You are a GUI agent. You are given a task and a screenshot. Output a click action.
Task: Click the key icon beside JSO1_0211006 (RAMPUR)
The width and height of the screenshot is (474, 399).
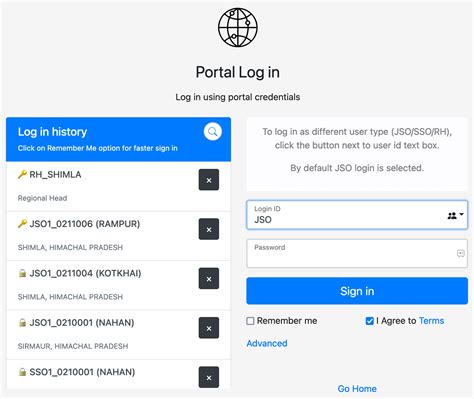(x=22, y=224)
